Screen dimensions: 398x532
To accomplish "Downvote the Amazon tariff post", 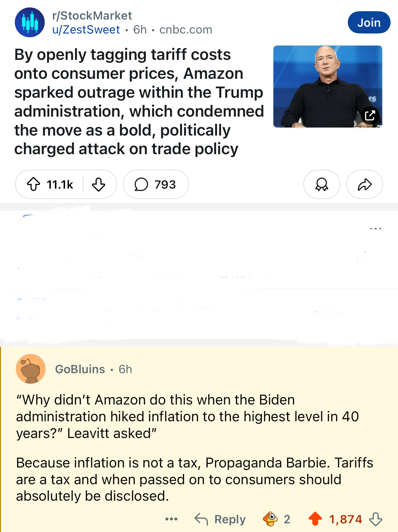I will point(99,184).
